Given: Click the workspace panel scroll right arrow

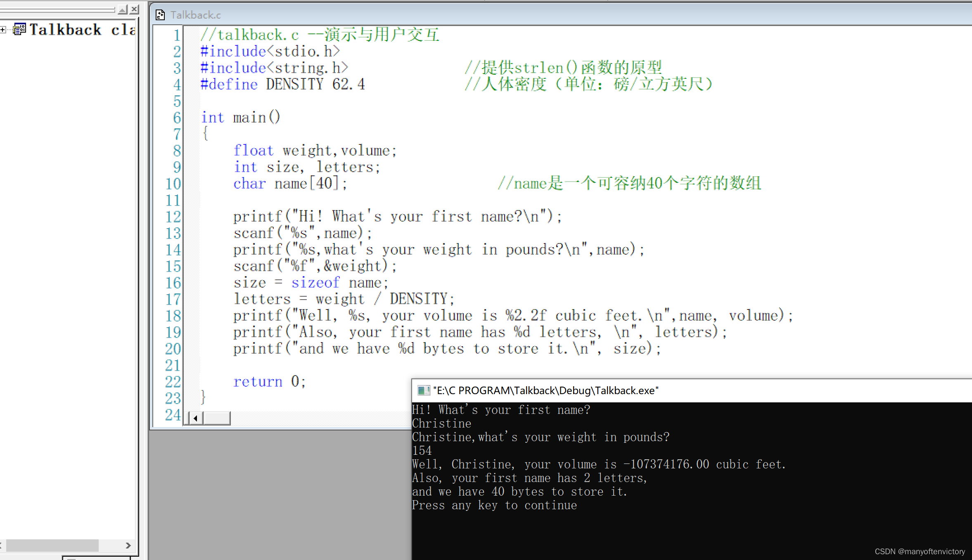Looking at the screenshot, I should click(128, 546).
